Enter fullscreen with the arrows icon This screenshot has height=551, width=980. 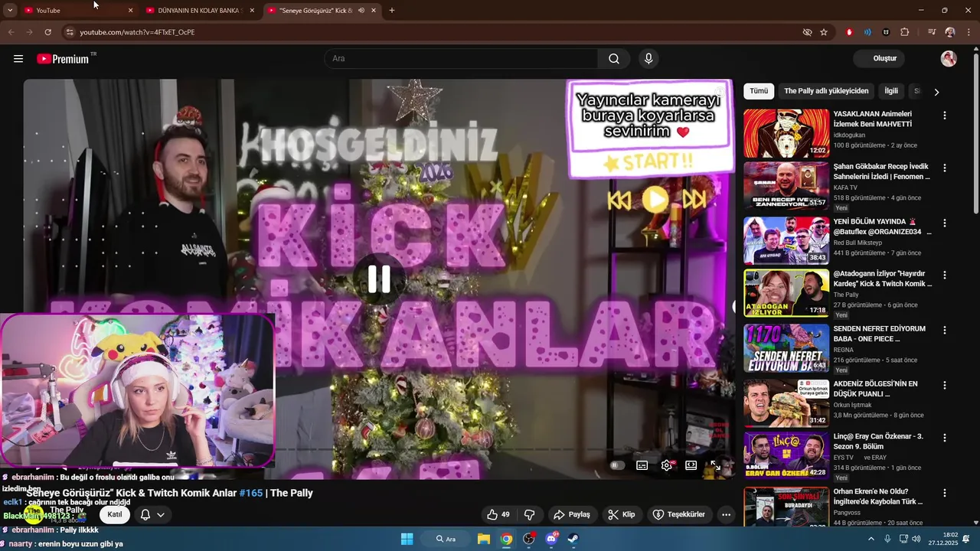[716, 465]
